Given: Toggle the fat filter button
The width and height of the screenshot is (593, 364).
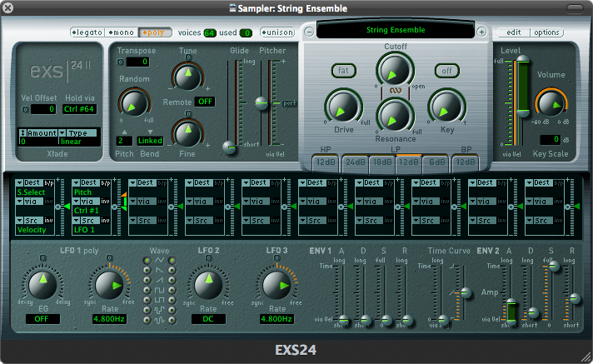Looking at the screenshot, I should click(343, 70).
